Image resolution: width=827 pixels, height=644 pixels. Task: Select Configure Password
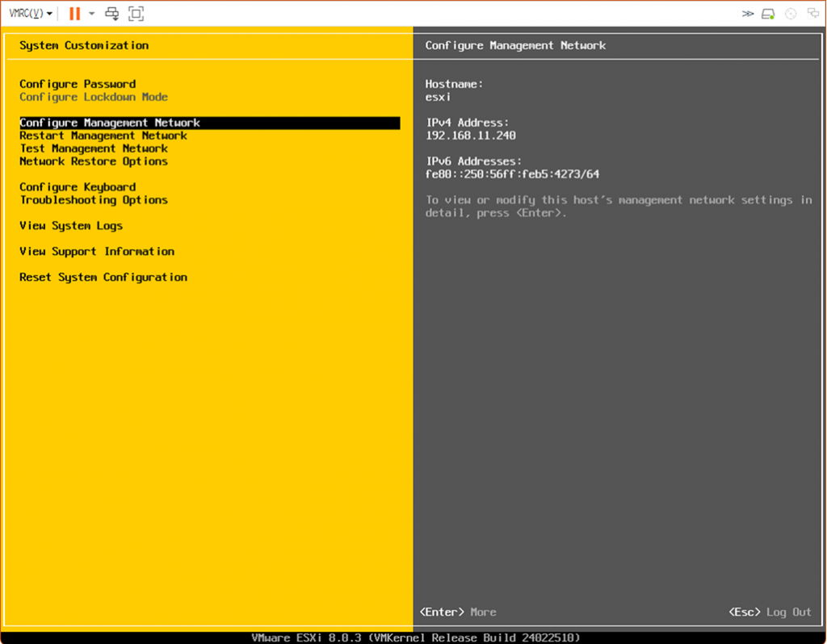(78, 84)
